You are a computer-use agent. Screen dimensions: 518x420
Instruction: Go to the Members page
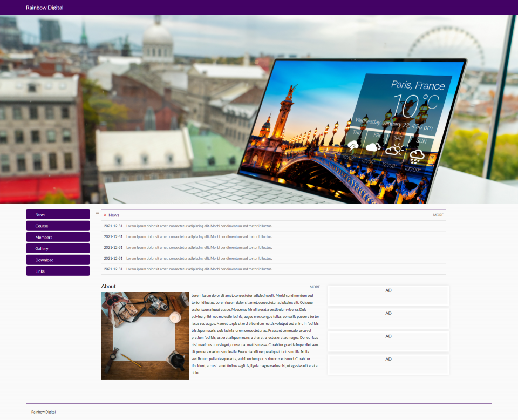pyautogui.click(x=58, y=237)
